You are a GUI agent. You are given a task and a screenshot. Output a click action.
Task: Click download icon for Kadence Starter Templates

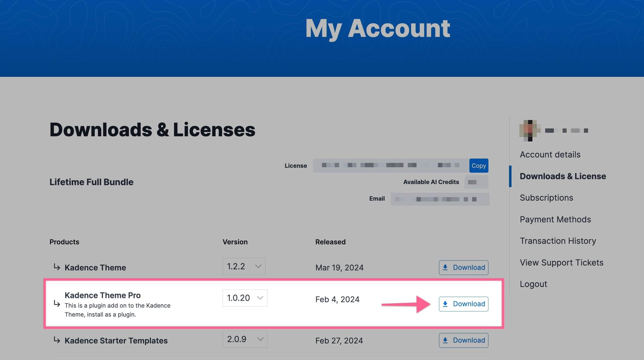click(x=445, y=340)
